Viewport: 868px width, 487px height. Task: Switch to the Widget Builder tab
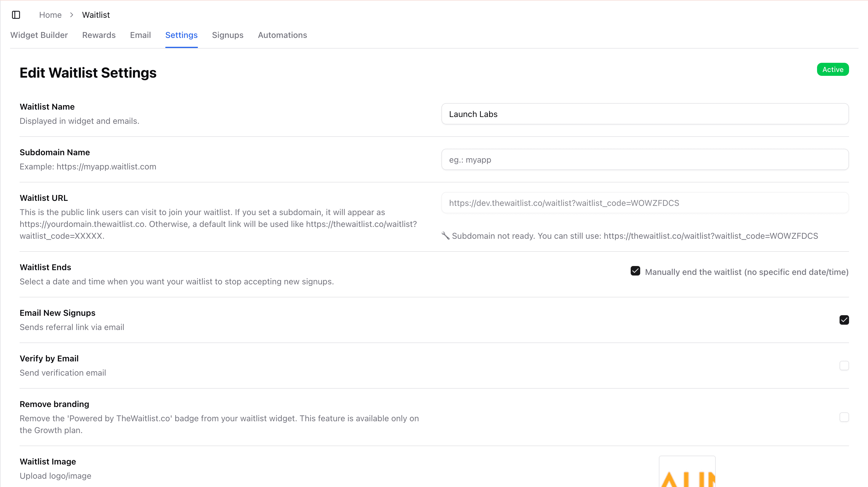pos(39,35)
